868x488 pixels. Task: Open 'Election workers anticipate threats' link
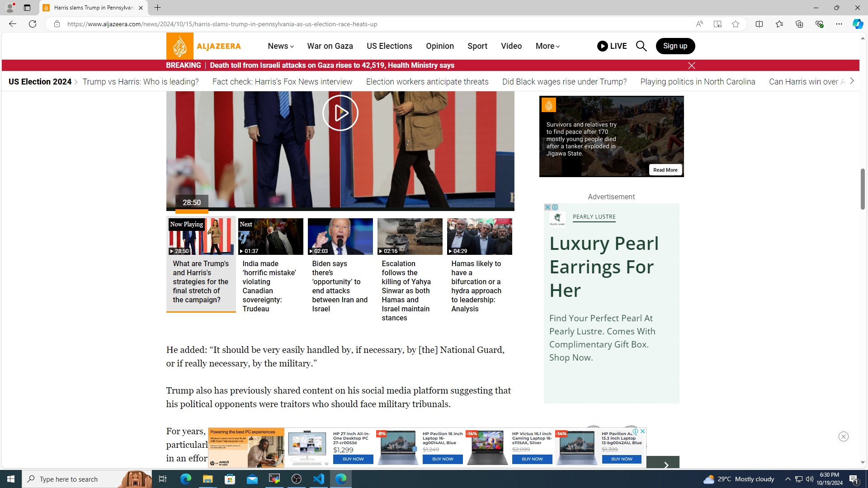[427, 82]
